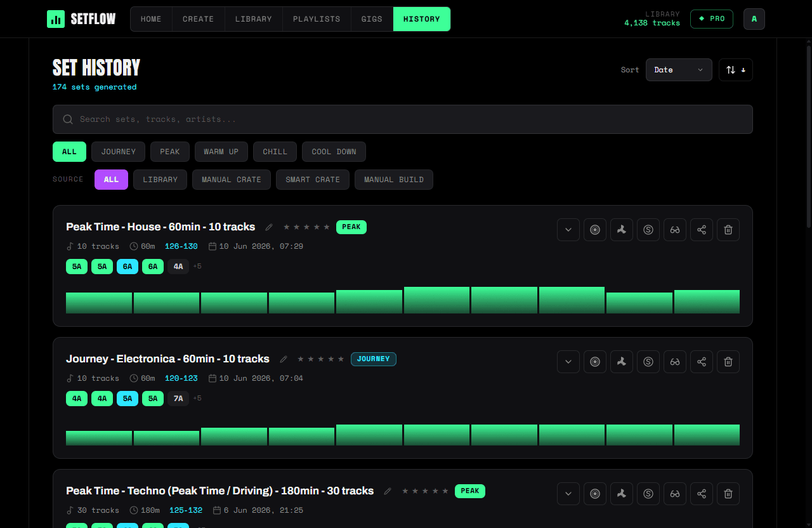Click the JOURNEY tag on Journey - Electronica set

(x=374, y=359)
